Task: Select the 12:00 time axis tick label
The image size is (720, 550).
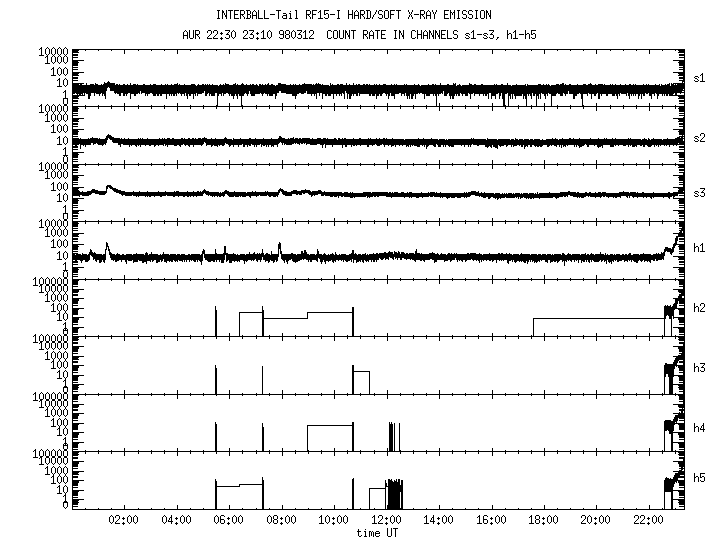Action: tap(385, 520)
